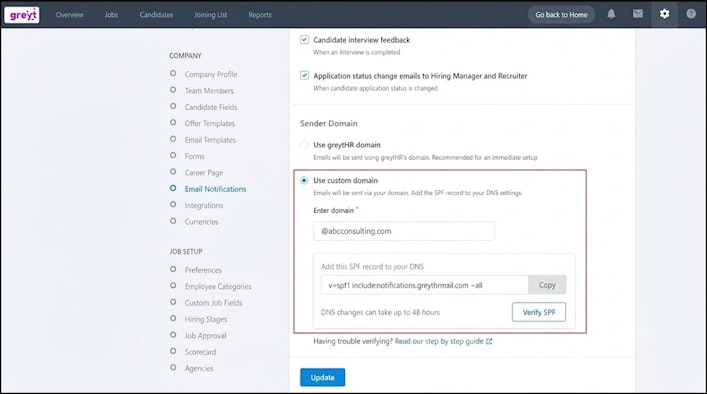Image resolution: width=707 pixels, height=394 pixels.
Task: Click the Enter domain input field
Action: coord(404,231)
